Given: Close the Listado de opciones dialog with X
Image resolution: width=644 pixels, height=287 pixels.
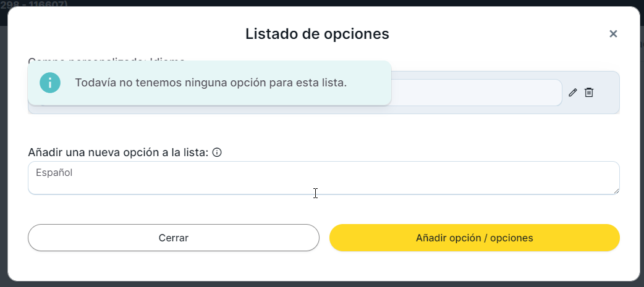Looking at the screenshot, I should point(613,34).
